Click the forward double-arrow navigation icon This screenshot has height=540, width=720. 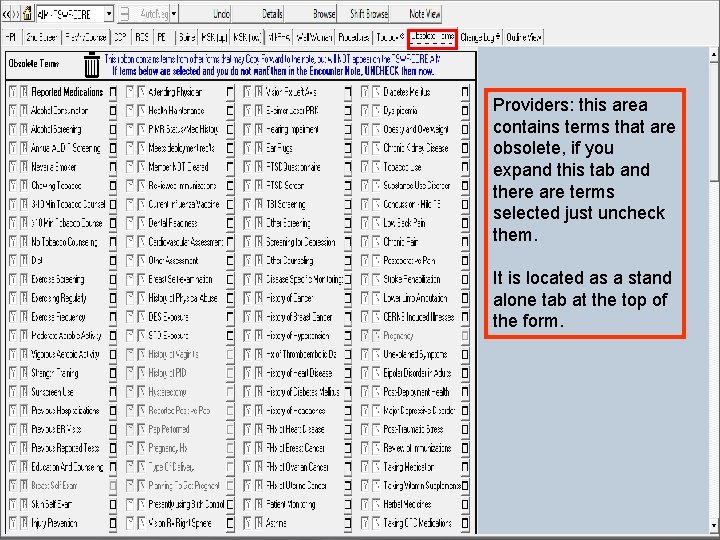tap(16, 14)
